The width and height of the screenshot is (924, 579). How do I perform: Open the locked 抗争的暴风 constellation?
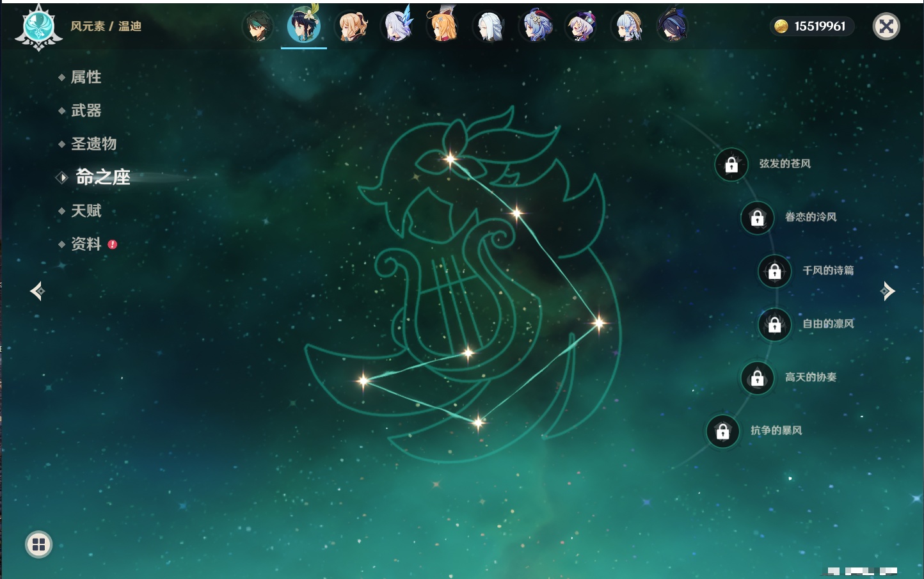point(722,431)
